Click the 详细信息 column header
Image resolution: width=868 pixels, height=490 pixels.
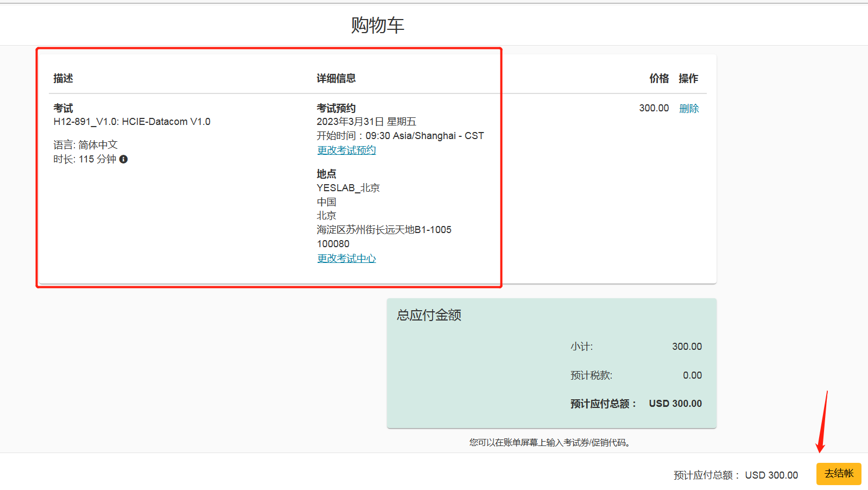click(336, 78)
